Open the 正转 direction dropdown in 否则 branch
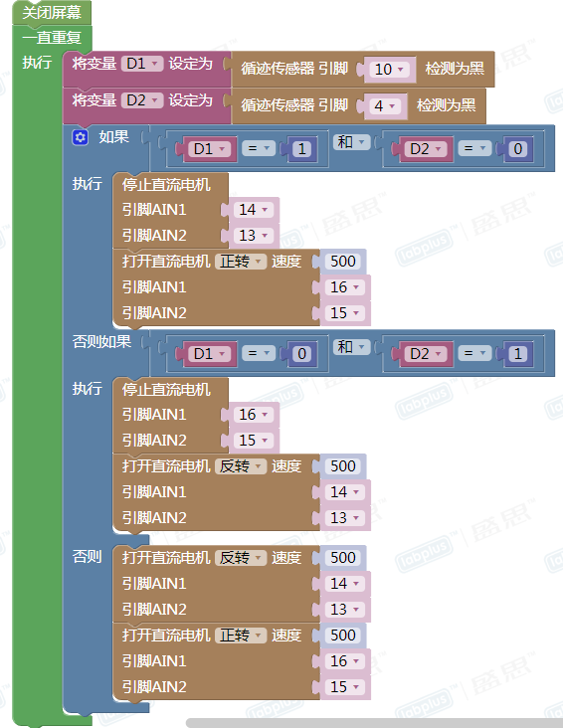 pyautogui.click(x=241, y=636)
